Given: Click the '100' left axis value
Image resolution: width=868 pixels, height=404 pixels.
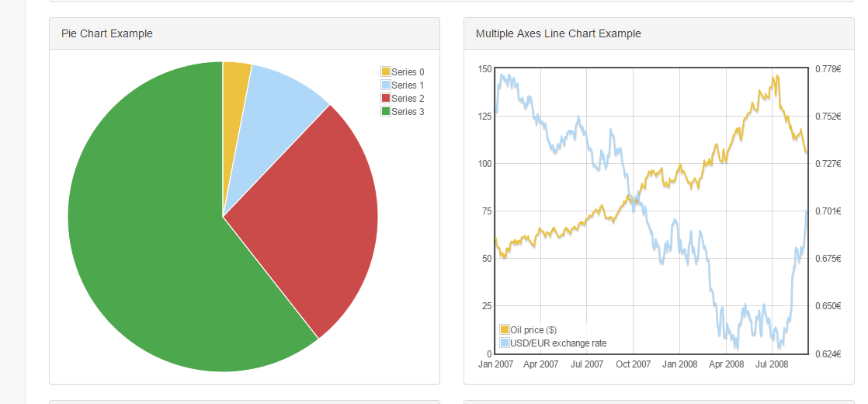Looking at the screenshot, I should pos(485,164).
